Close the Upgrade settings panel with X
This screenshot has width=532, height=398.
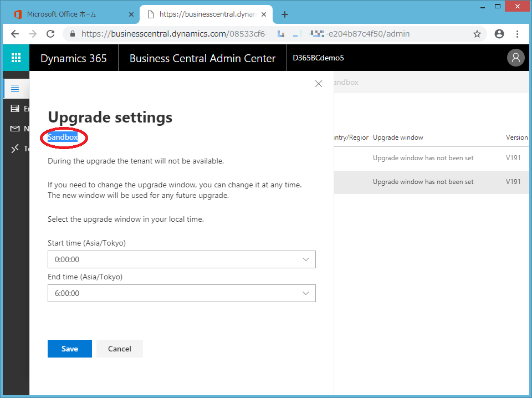(x=318, y=84)
